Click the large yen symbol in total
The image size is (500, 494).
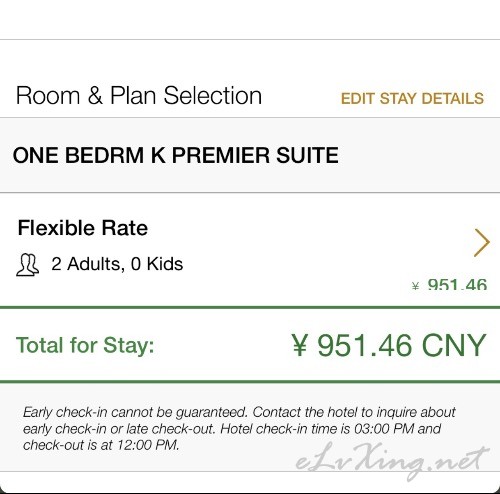tap(299, 345)
